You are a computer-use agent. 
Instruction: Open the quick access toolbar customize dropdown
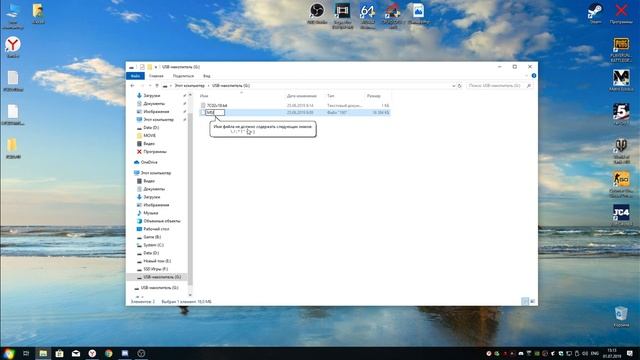(x=156, y=67)
